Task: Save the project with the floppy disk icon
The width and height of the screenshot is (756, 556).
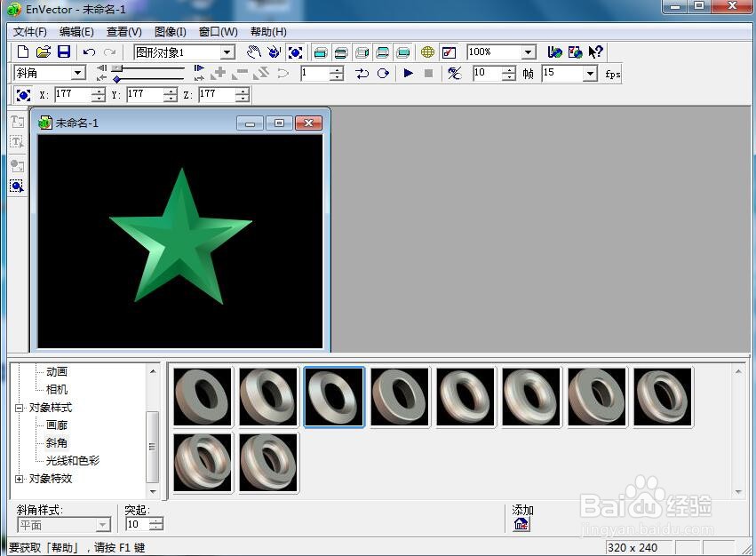Action: 64,52
